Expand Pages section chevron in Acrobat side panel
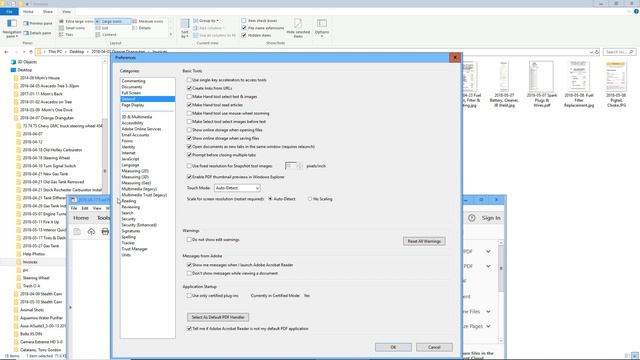Screen dimensions: 640x360 click(x=488, y=326)
